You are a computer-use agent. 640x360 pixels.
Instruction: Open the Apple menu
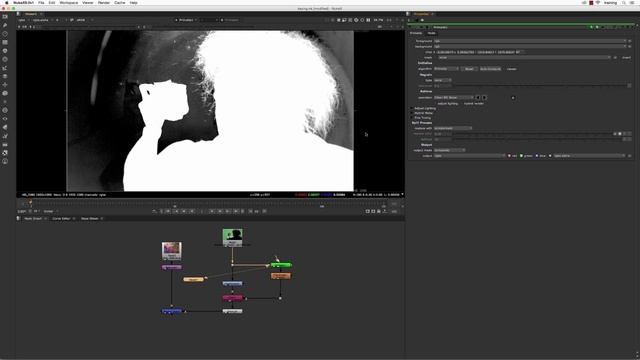[x=6, y=2]
